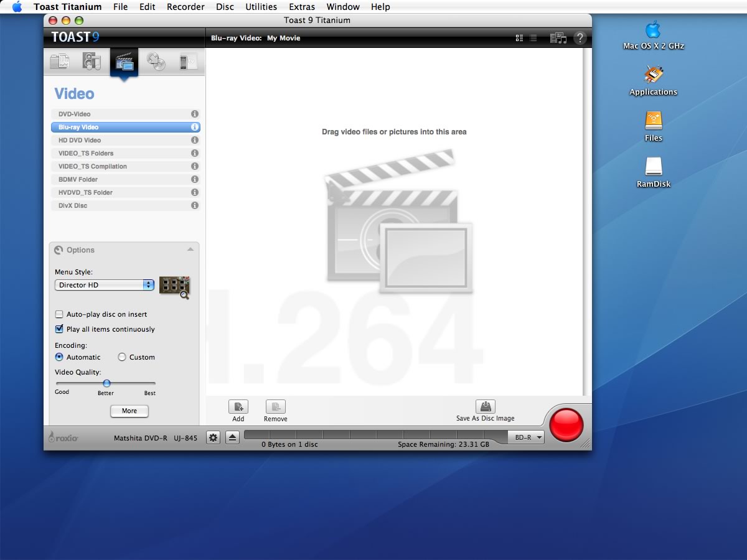The width and height of the screenshot is (747, 560).
Task: Open the File menu
Action: (x=121, y=7)
